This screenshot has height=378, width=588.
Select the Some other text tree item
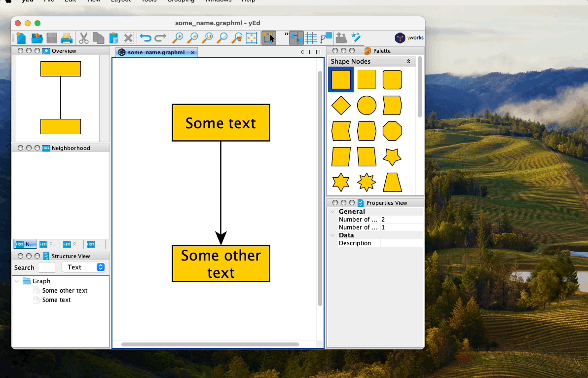[64, 290]
